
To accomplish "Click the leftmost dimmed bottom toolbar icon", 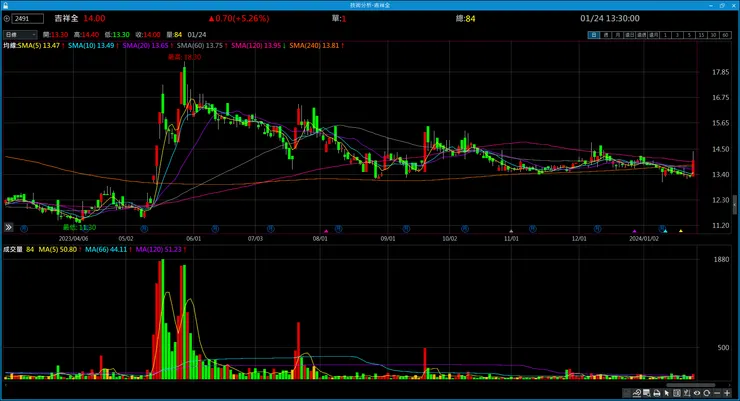I will click(627, 393).
